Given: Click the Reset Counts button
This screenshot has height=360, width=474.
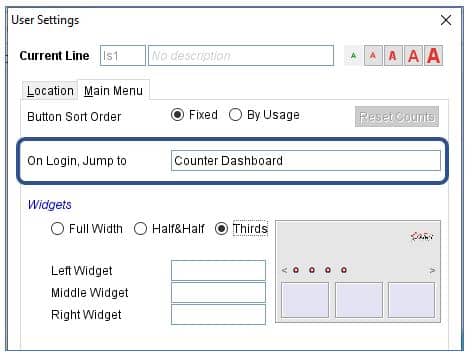Looking at the screenshot, I should click(397, 117).
